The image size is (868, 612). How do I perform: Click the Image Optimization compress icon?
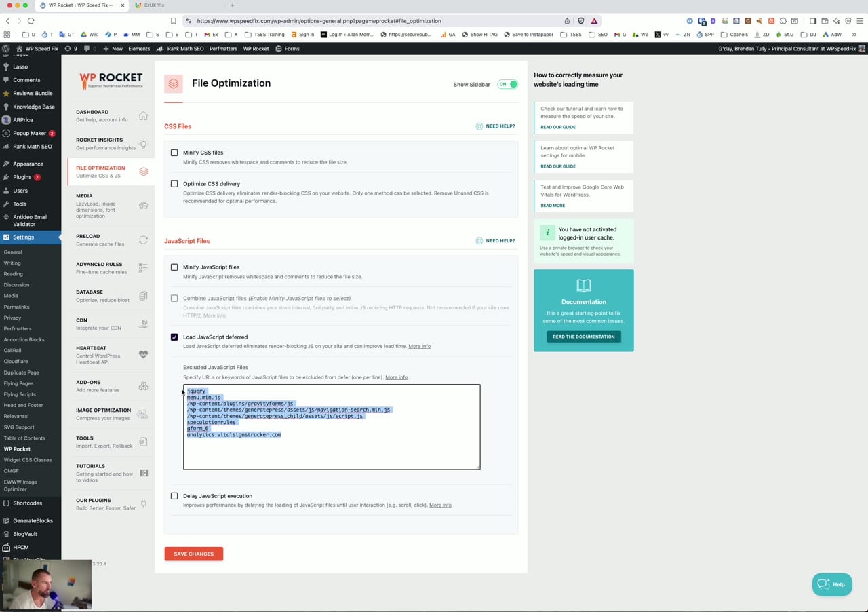pos(143,414)
